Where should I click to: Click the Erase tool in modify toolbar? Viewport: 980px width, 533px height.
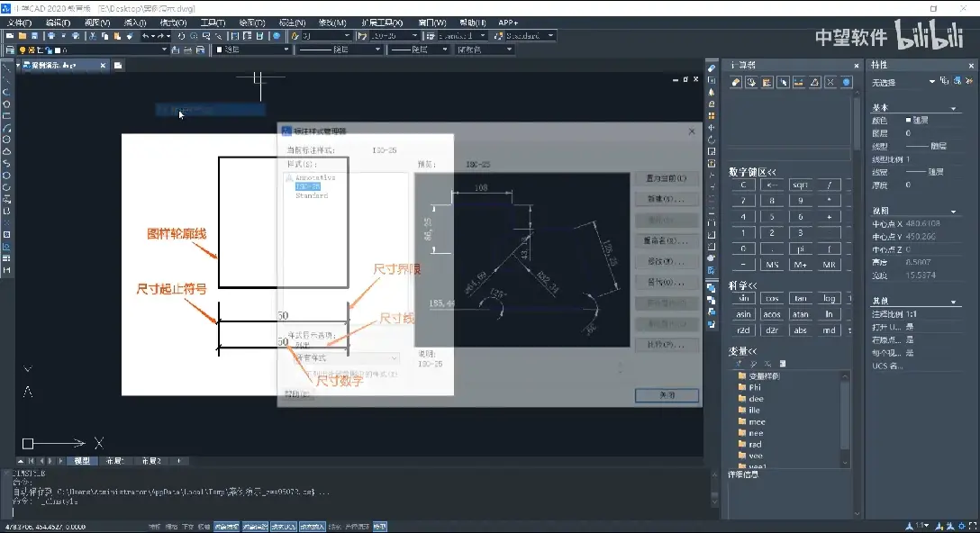(712, 68)
